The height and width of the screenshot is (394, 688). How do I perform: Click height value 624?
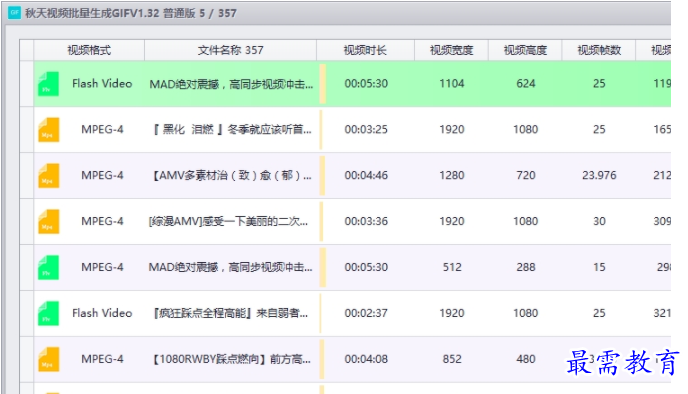coord(526,83)
